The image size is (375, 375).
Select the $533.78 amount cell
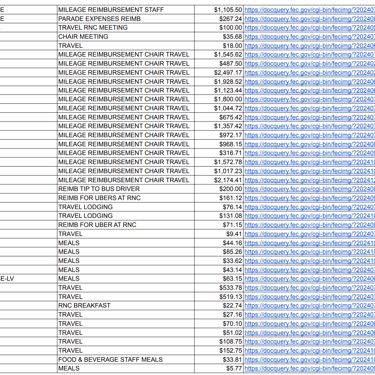[219, 288]
